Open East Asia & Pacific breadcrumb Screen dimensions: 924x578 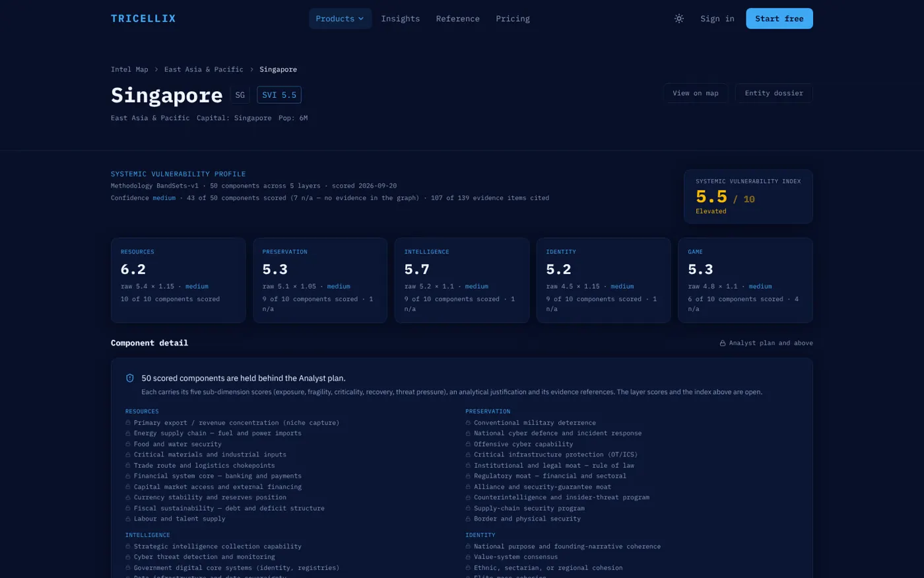204,69
